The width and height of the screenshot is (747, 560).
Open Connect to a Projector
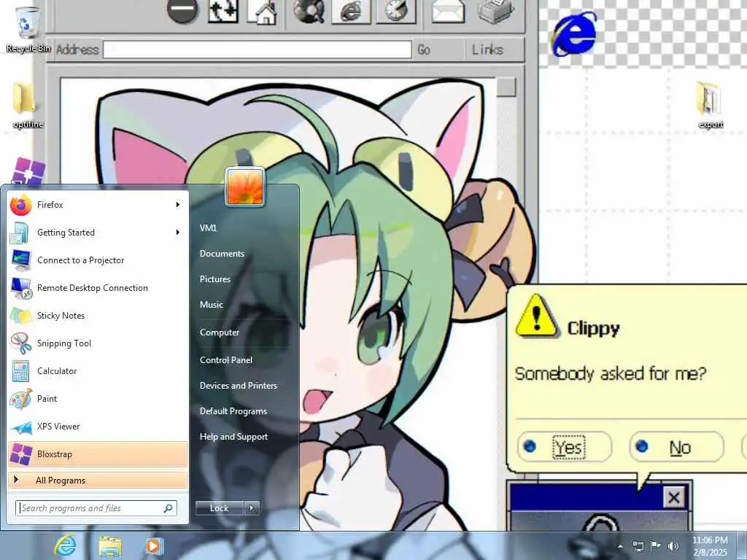pos(98,260)
